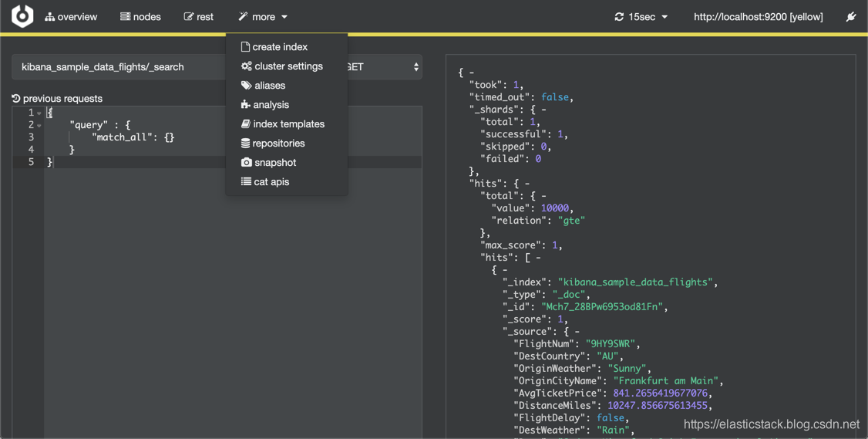Choose aliases in the more menu

click(263, 86)
